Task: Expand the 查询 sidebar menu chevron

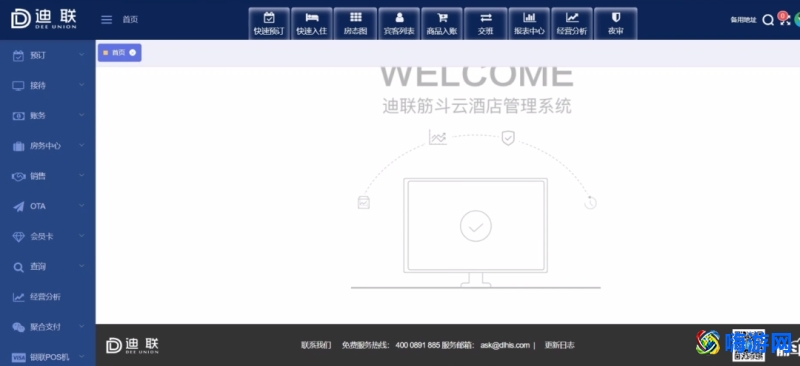Action: (x=82, y=265)
